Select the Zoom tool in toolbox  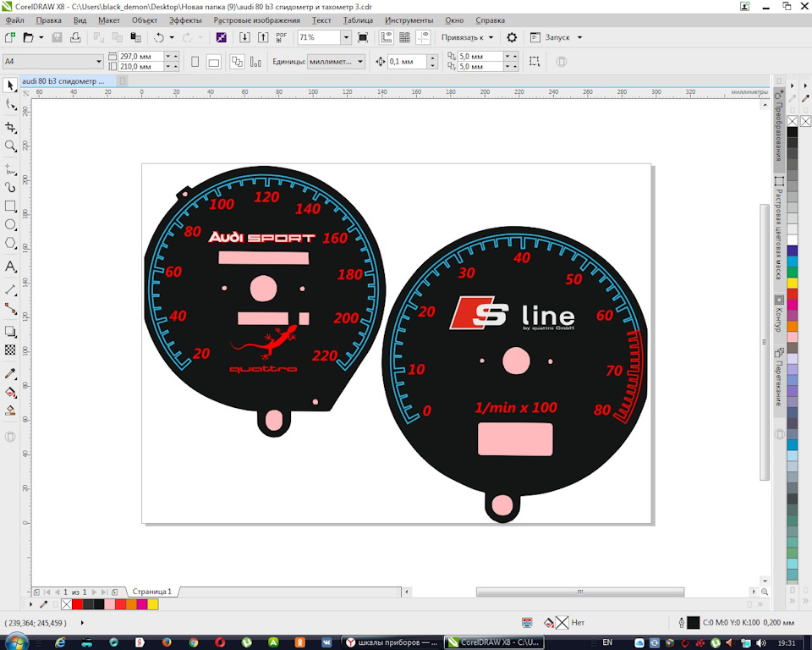10,146
